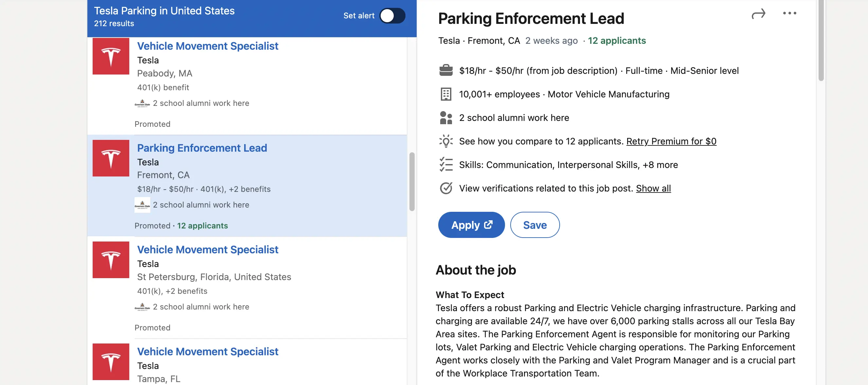The image size is (868, 385).
Task: Select the Parking Enforcement Lead listing title
Action: coord(202,148)
